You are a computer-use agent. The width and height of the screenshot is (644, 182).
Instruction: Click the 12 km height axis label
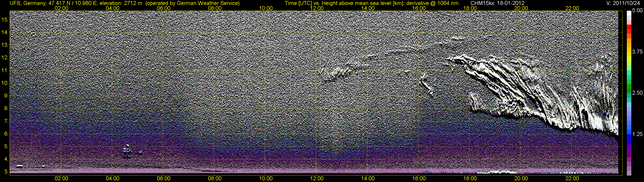[5, 58]
